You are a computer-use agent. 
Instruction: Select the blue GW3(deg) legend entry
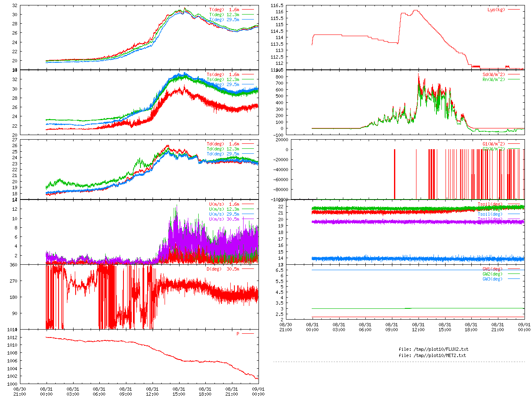pos(492,279)
